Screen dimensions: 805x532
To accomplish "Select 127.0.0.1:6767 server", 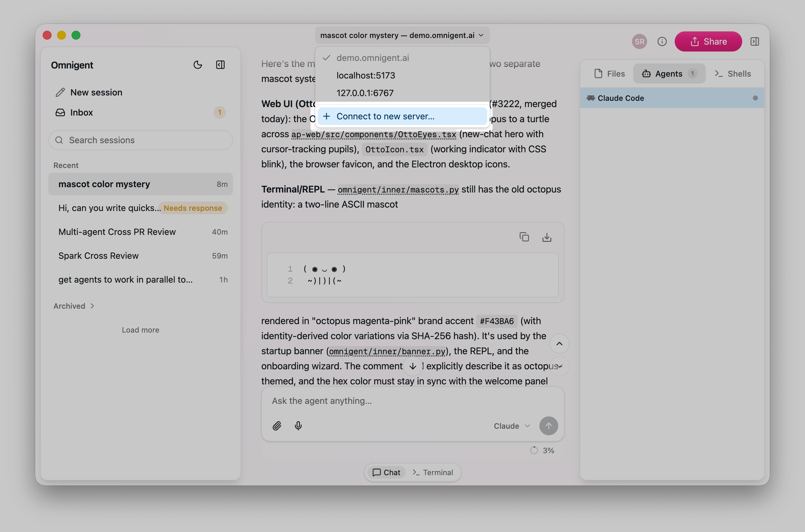I will (x=402, y=93).
